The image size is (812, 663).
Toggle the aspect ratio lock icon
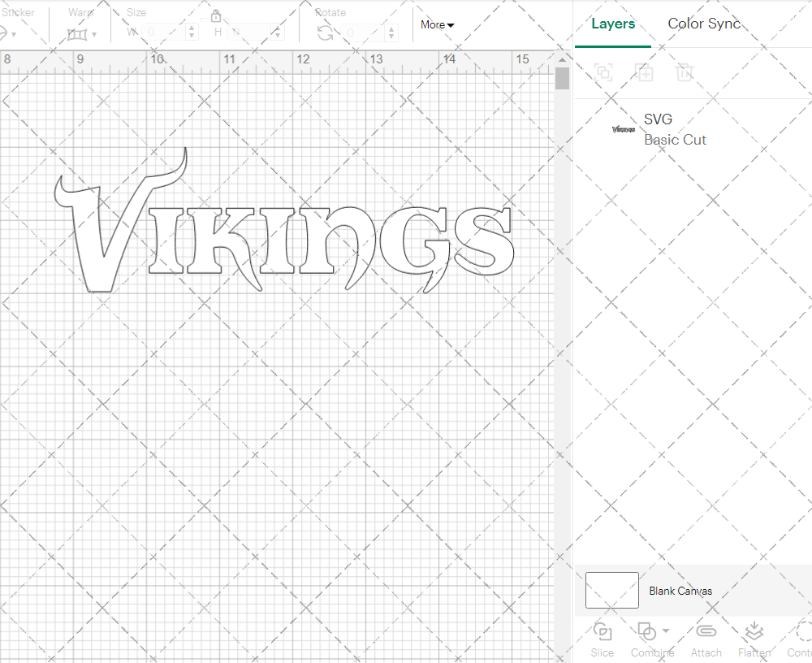pos(216,16)
